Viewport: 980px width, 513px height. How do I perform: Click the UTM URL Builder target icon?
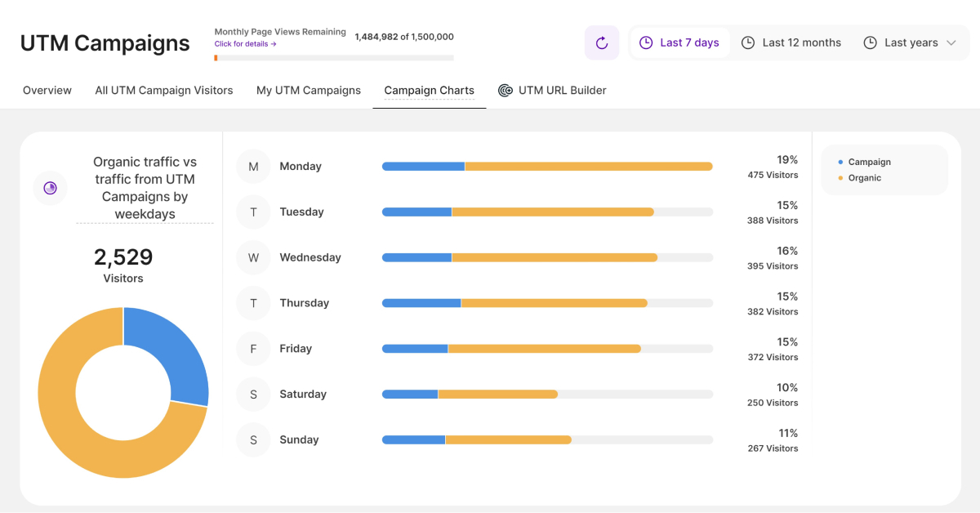[x=506, y=91]
